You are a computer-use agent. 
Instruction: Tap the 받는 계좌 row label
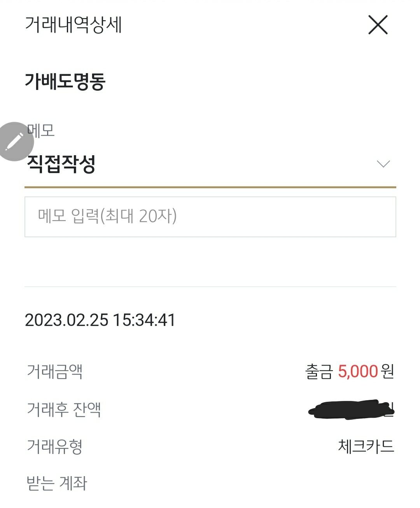(57, 483)
